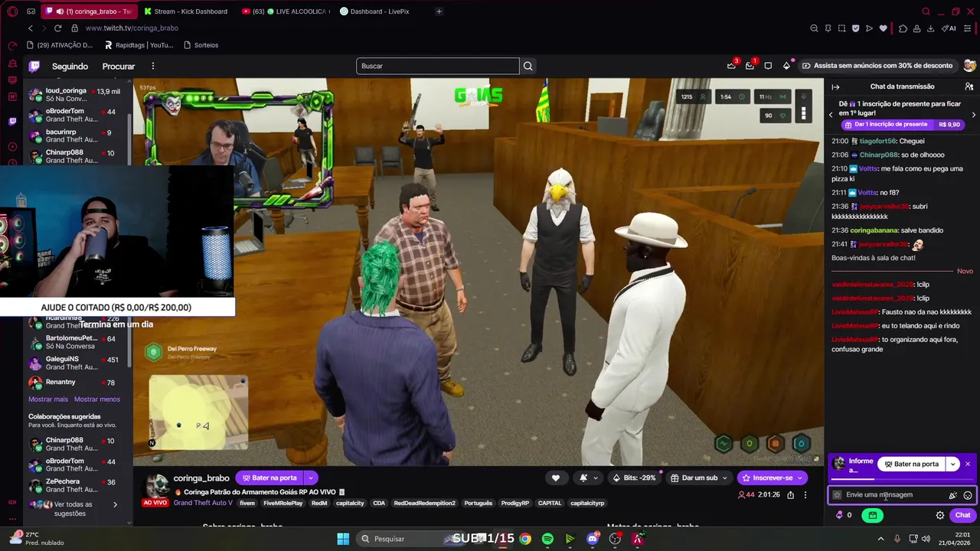
Task: Follow channel with heart button
Action: pos(556,478)
